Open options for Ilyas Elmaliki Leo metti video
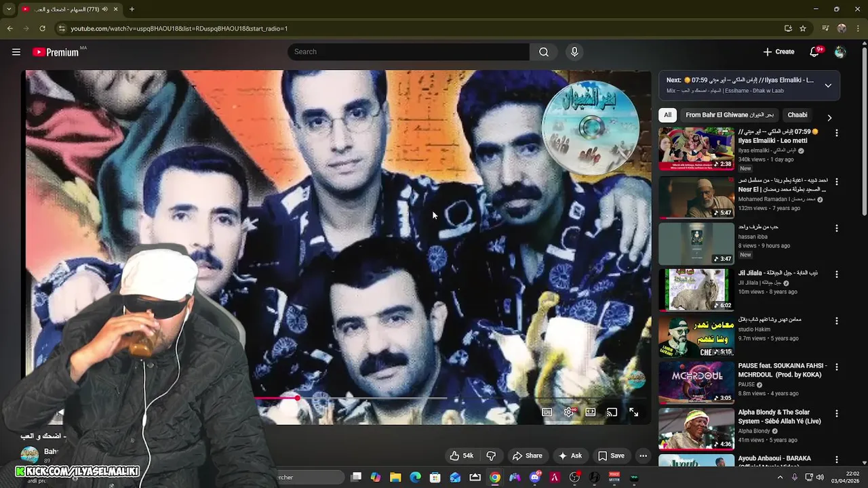 (x=836, y=134)
